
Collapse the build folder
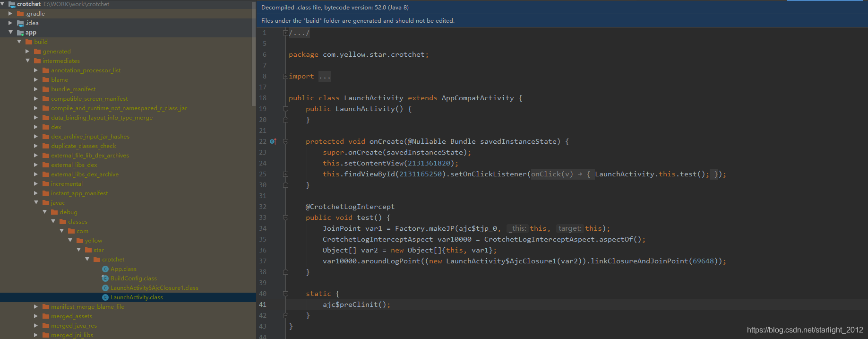19,42
